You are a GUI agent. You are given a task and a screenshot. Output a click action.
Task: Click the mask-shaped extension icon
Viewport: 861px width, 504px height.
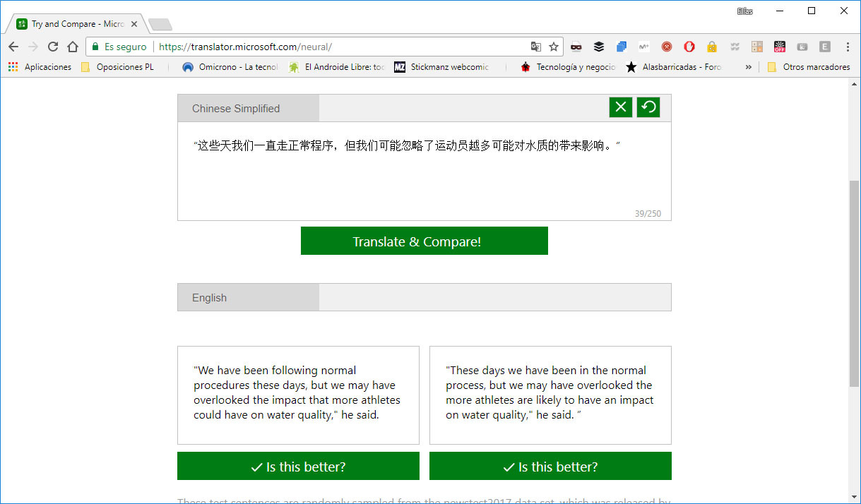(x=576, y=46)
